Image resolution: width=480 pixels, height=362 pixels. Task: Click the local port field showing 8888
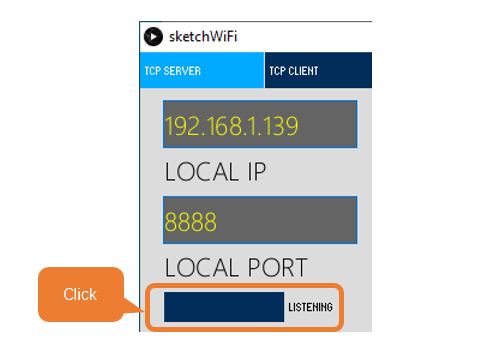(x=260, y=220)
